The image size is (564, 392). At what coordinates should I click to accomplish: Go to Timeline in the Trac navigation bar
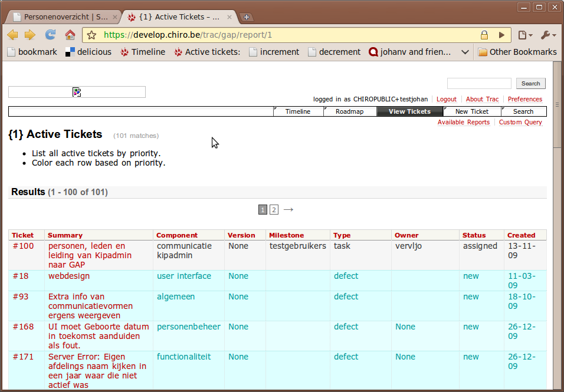click(298, 111)
